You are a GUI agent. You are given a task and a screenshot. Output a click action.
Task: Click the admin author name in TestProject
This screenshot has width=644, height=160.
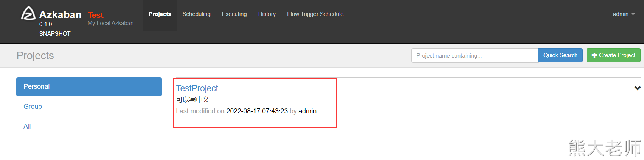click(x=307, y=111)
